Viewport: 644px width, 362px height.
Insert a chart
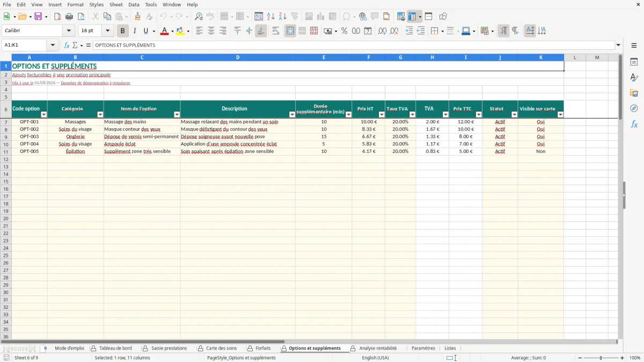(321, 17)
